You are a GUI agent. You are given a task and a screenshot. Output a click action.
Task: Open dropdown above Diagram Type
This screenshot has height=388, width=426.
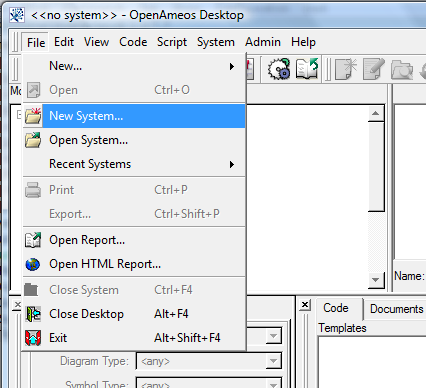pos(273,336)
